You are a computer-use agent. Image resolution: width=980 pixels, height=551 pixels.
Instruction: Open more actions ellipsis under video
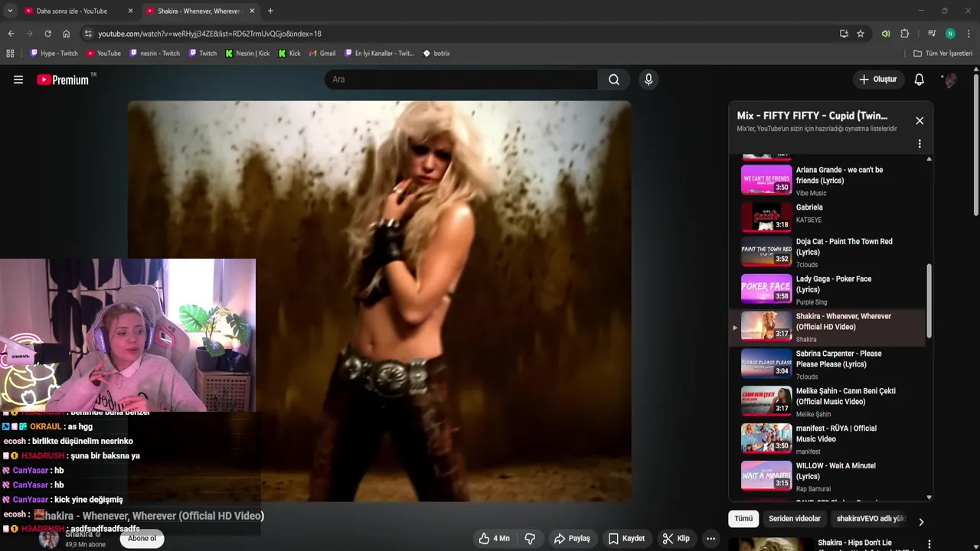[x=710, y=539]
